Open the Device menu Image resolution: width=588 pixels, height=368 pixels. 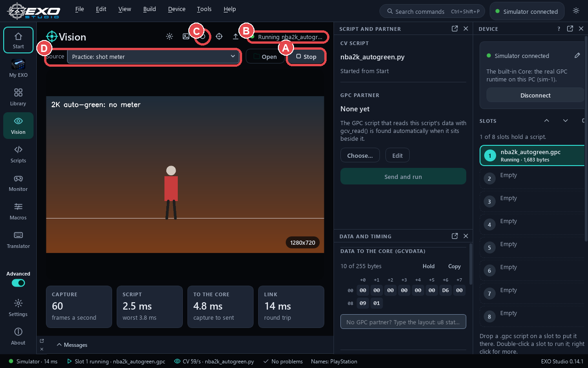[x=177, y=9]
